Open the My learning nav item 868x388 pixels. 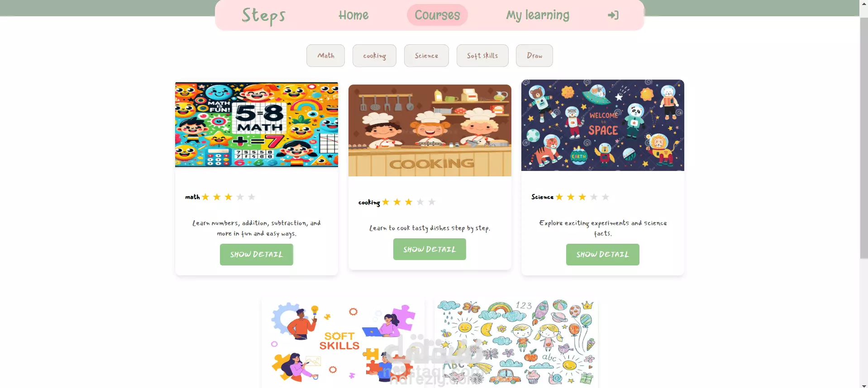click(538, 15)
